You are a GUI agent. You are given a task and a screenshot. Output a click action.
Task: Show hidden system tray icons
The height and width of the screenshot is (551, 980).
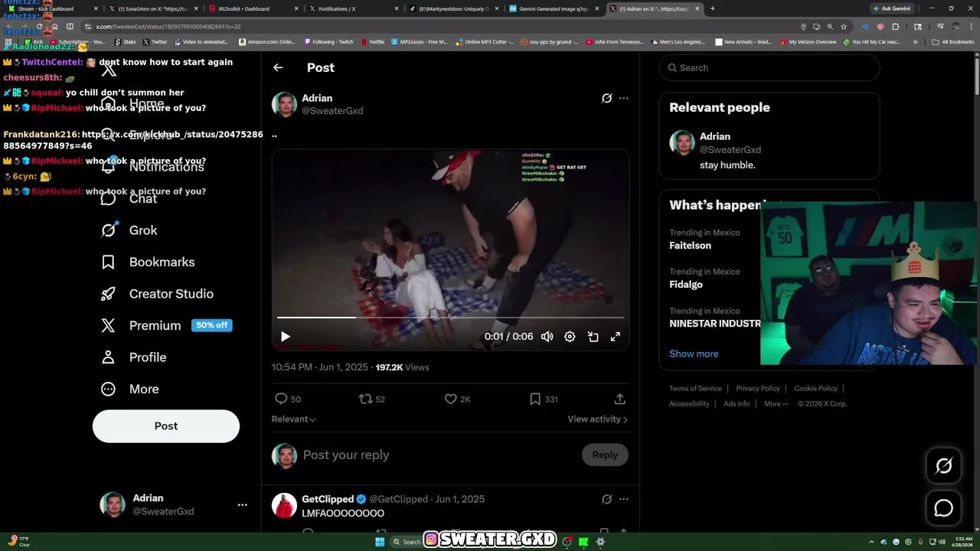coord(871,542)
